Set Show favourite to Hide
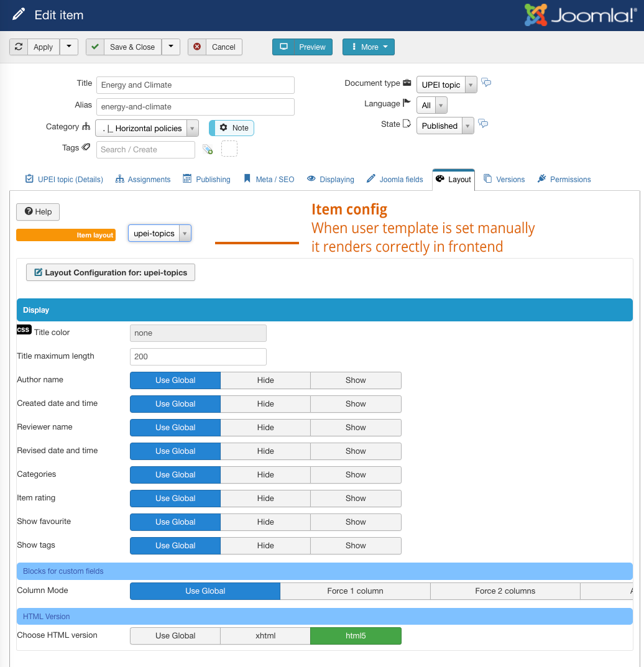Viewport: 644px width, 667px height. [265, 522]
